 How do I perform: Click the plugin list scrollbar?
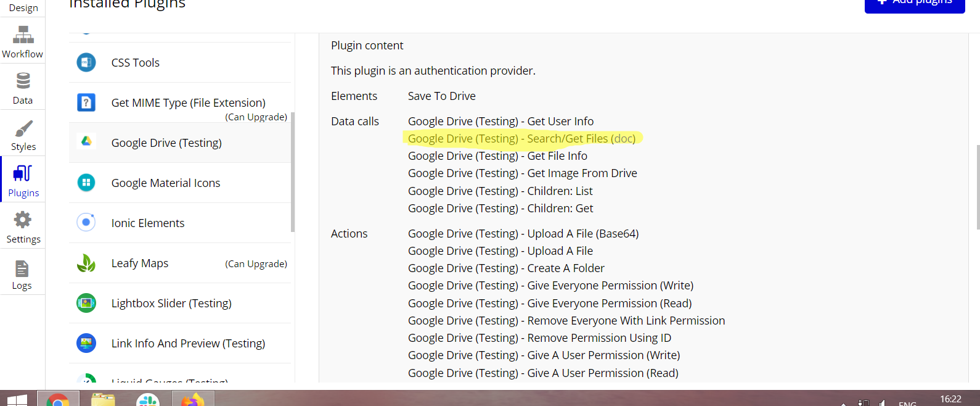point(293,172)
